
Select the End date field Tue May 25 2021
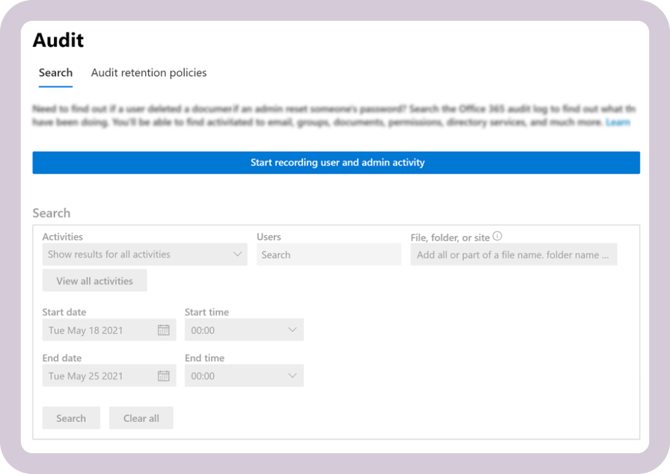click(x=98, y=376)
